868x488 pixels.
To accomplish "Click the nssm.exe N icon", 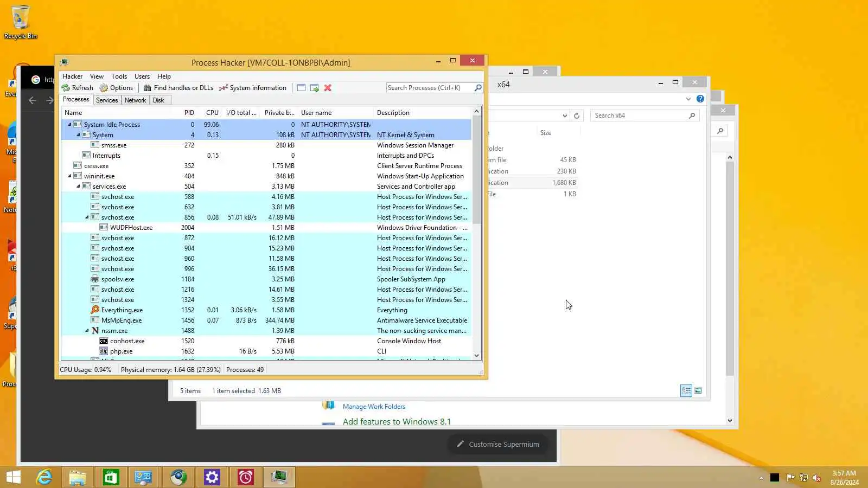I will tap(95, 331).
